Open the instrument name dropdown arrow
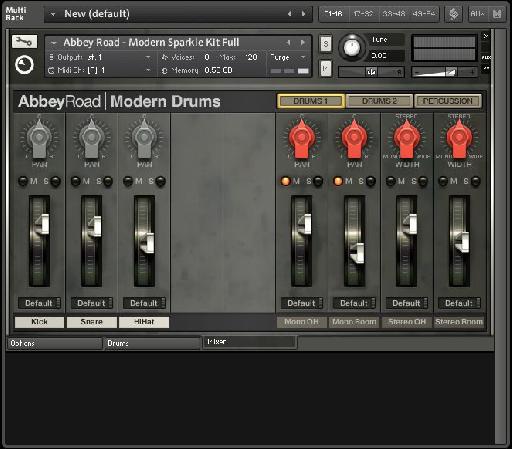512x449 pixels. (x=53, y=43)
